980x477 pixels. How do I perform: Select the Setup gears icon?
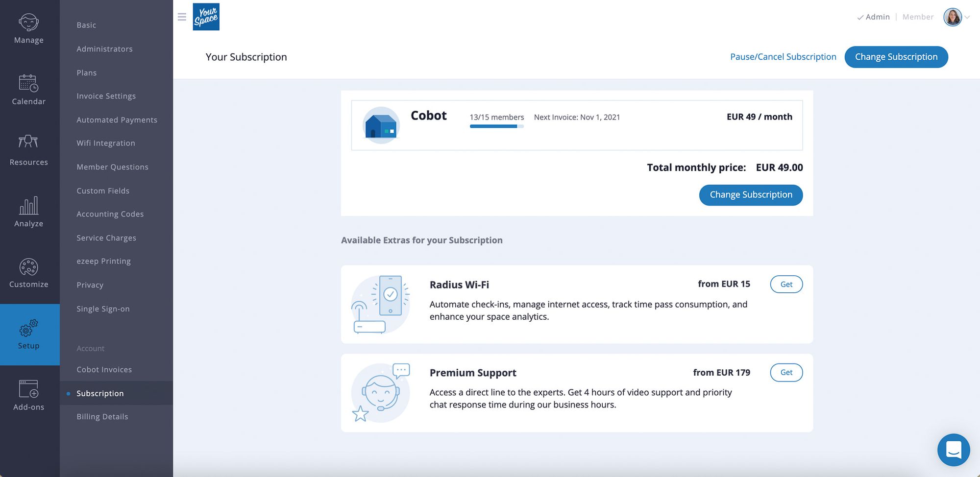(x=29, y=328)
